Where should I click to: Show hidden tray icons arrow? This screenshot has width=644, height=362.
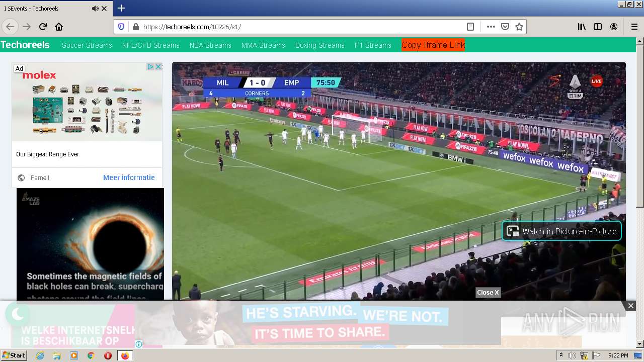561,355
